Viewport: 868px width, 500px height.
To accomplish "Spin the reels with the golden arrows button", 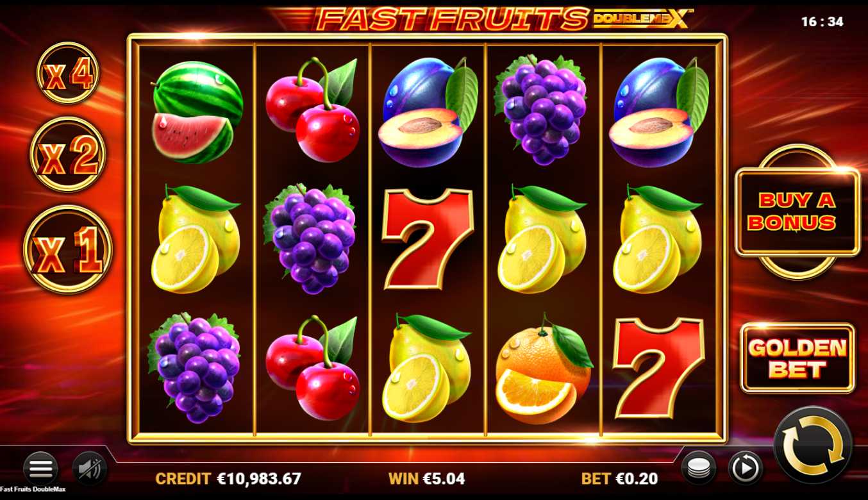I will tap(813, 445).
